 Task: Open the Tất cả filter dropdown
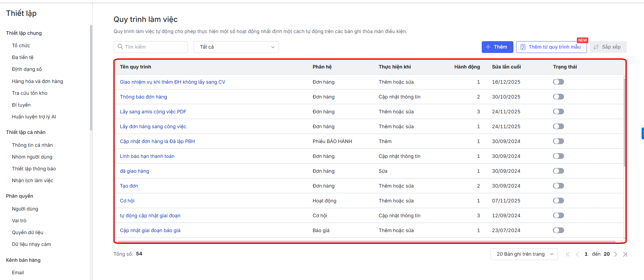[236, 47]
